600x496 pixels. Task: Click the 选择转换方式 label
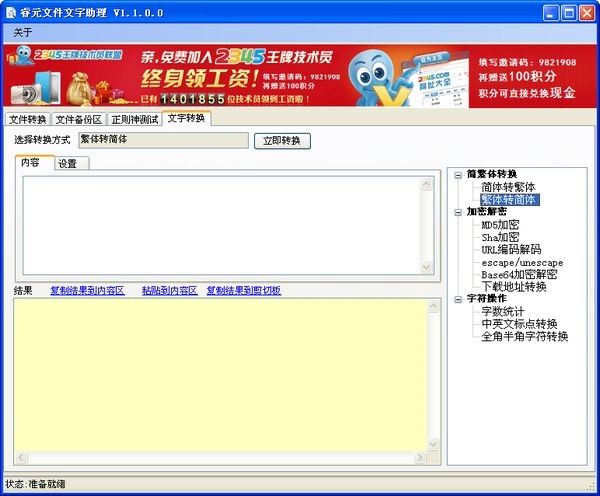42,140
